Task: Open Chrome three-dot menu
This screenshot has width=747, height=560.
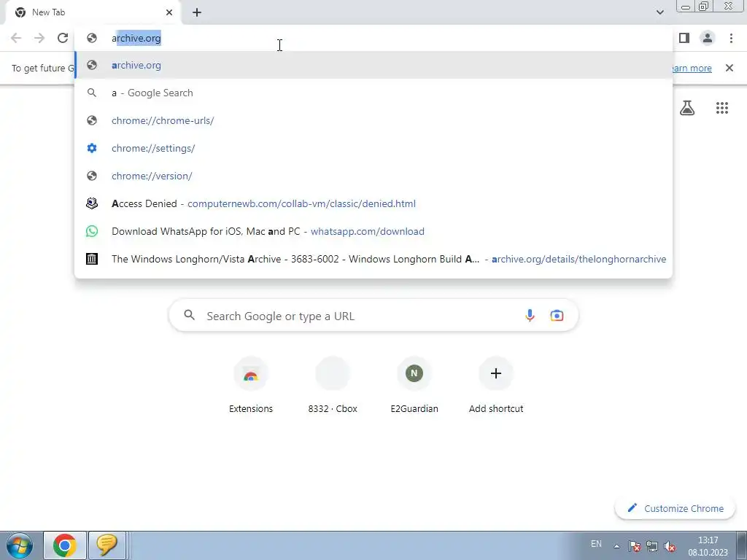Action: click(x=731, y=38)
